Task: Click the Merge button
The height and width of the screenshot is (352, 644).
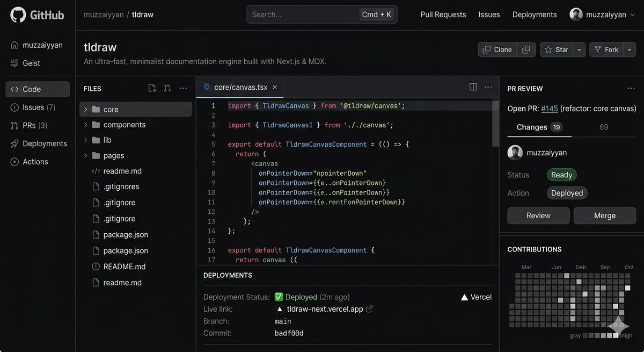Action: point(605,215)
